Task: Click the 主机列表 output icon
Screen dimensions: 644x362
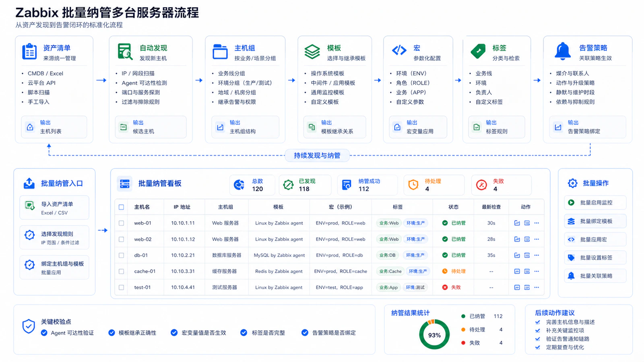Action: click(30, 127)
